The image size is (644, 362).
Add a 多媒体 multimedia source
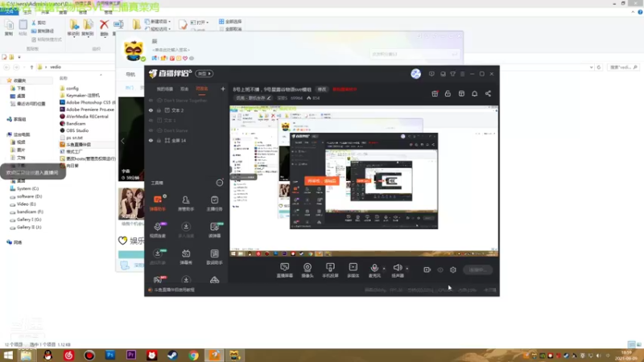(x=353, y=270)
